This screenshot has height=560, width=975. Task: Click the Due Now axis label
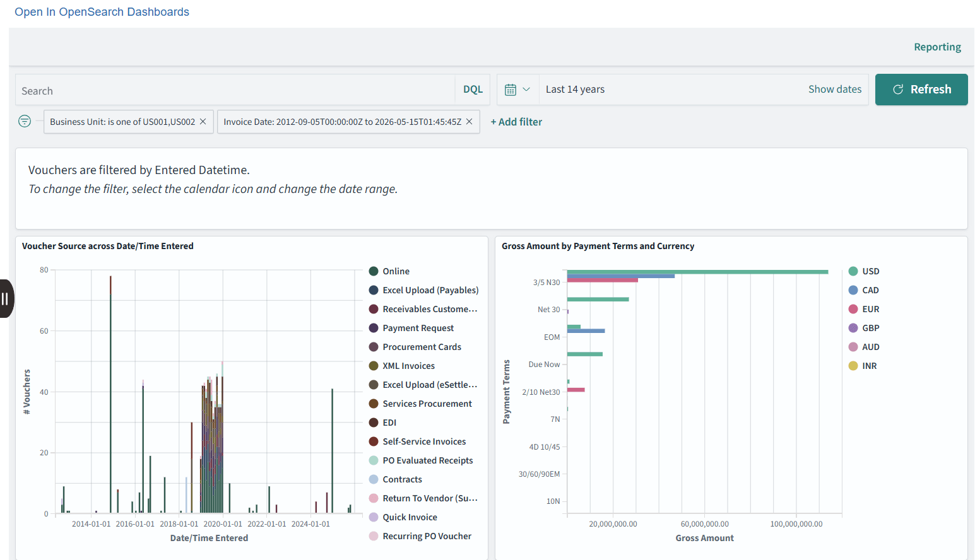tap(544, 365)
